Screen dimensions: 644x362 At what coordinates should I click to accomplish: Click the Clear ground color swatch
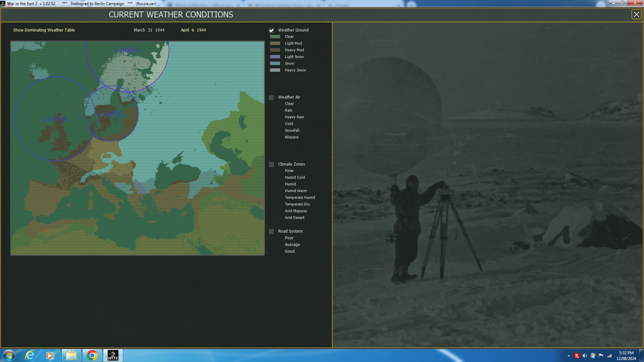(275, 37)
